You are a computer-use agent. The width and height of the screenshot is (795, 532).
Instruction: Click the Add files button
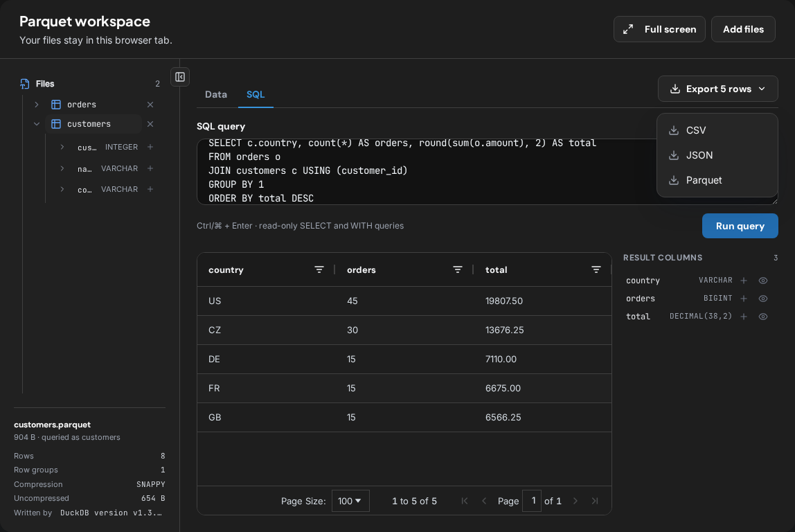click(743, 29)
